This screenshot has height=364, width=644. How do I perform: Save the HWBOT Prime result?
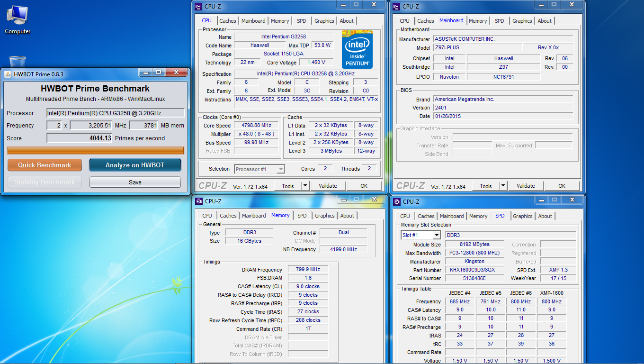pyautogui.click(x=135, y=182)
